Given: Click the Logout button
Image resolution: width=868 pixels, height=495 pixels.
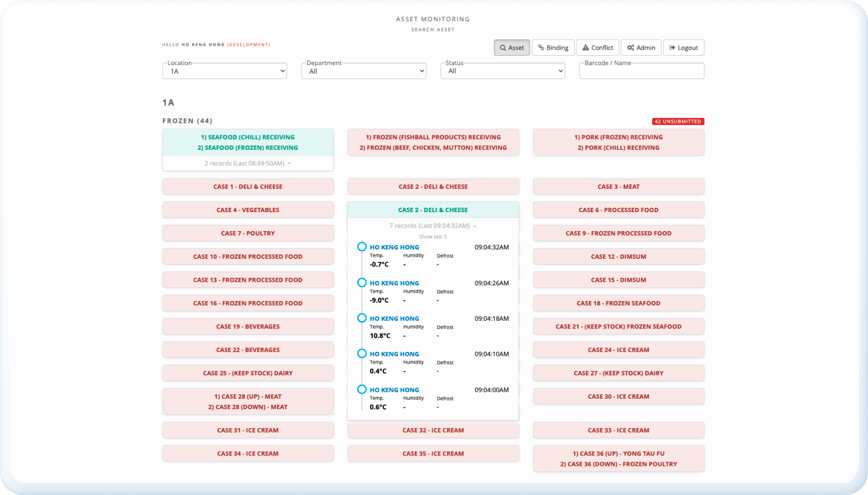Looking at the screenshot, I should click(x=683, y=48).
